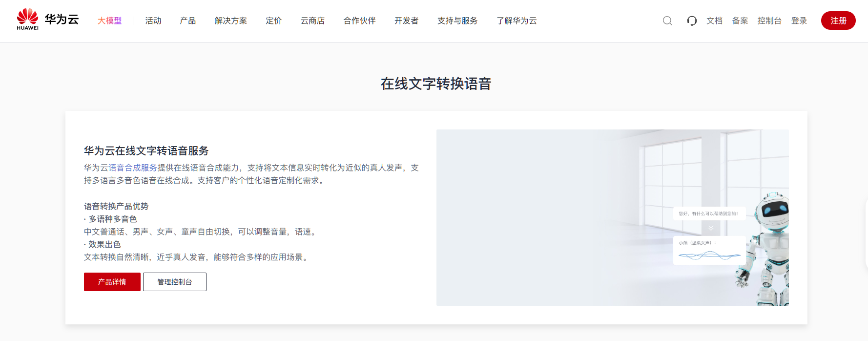The image size is (868, 341).
Task: Click the Huawei Cloud logo
Action: (x=47, y=20)
